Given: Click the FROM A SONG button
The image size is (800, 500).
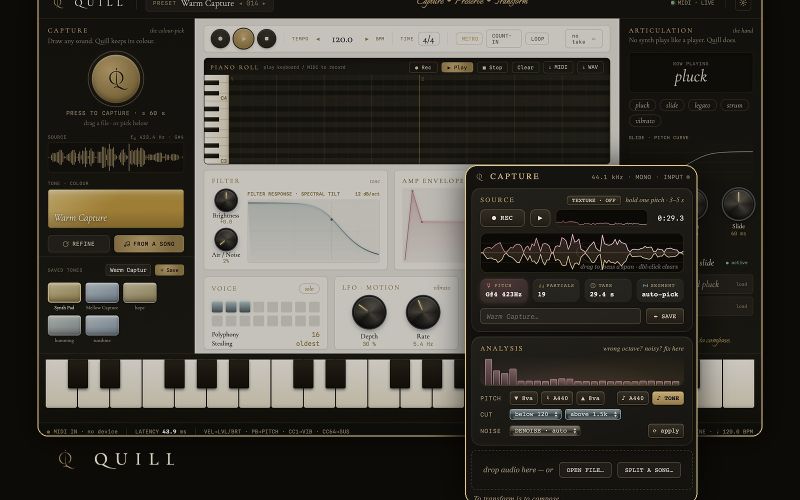Looking at the screenshot, I should (149, 244).
